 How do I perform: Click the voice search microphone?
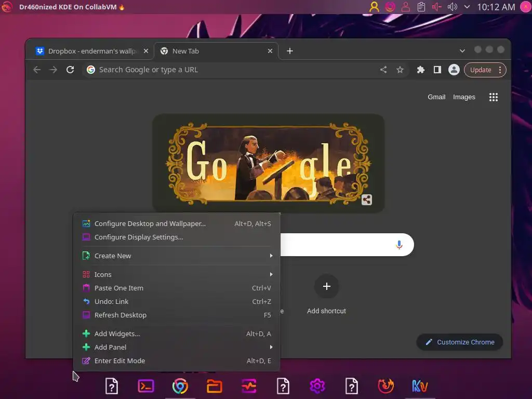[399, 245]
